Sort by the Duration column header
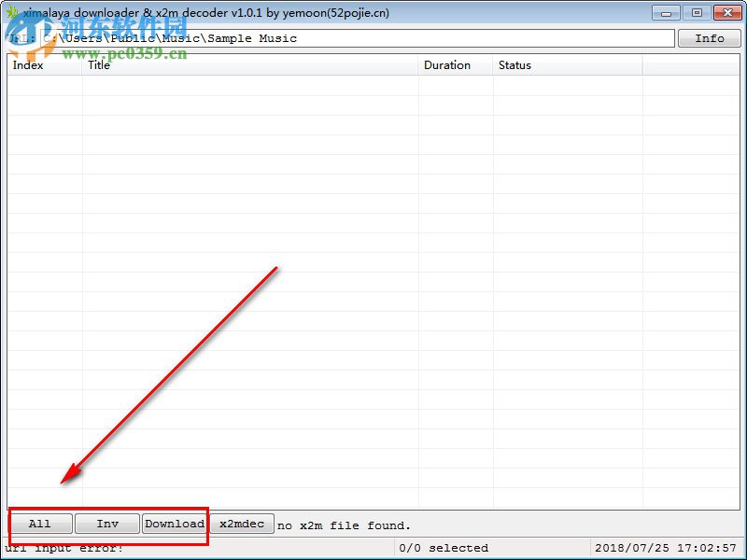This screenshot has width=747, height=560. (456, 65)
